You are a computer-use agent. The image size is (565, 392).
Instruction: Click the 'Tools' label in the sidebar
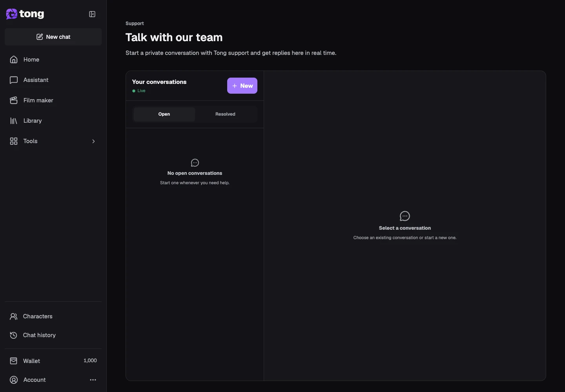31,141
